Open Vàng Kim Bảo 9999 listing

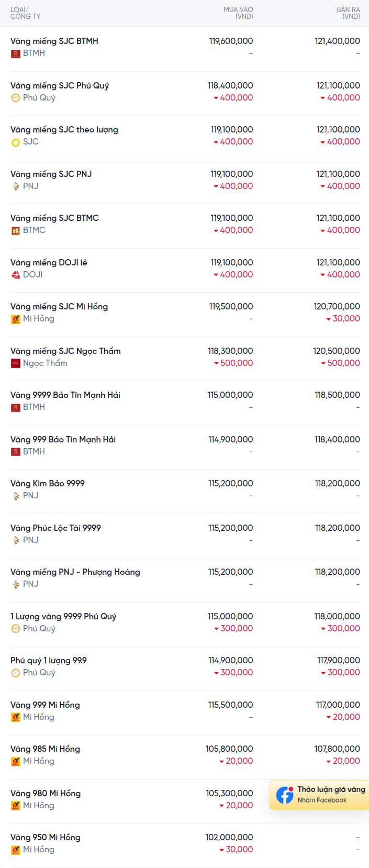point(184,492)
